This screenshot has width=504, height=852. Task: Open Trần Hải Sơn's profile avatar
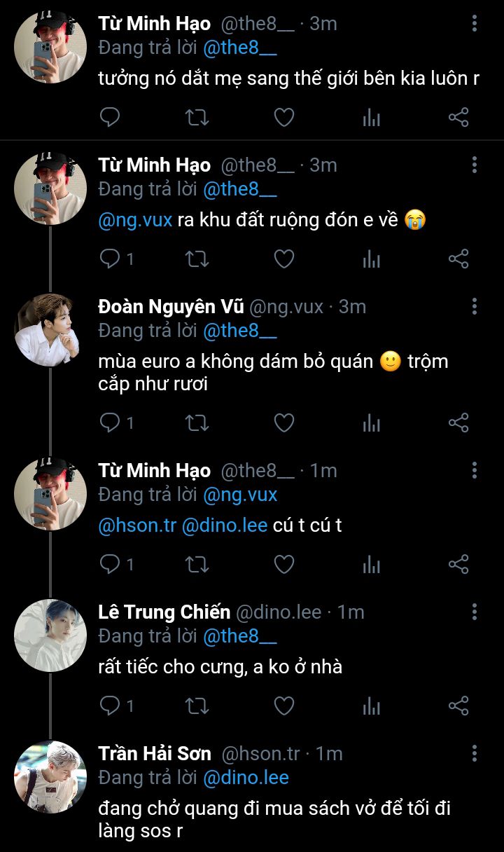pyautogui.click(x=50, y=777)
